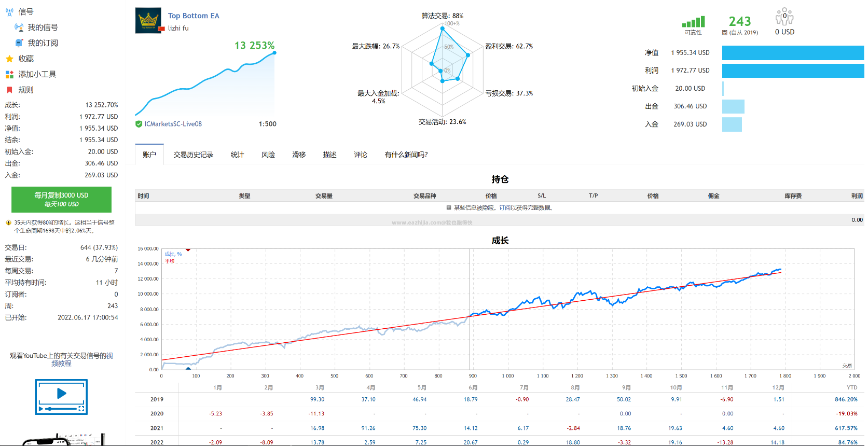Click the 我的信号 sidebar icon

pos(19,27)
